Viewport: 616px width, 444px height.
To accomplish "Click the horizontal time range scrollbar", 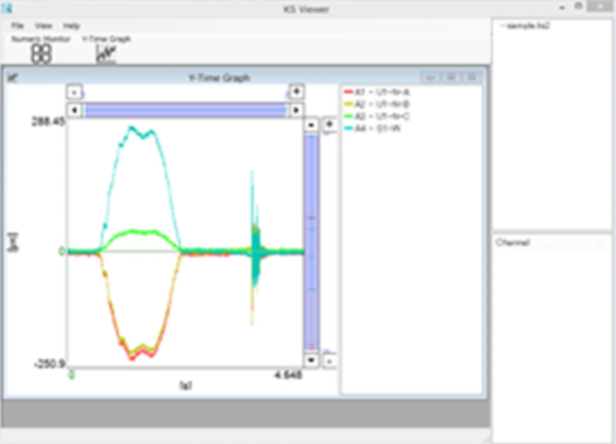I will pyautogui.click(x=185, y=110).
